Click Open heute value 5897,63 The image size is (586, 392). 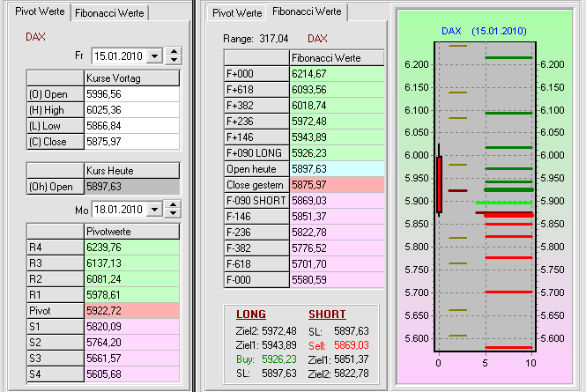pos(337,169)
